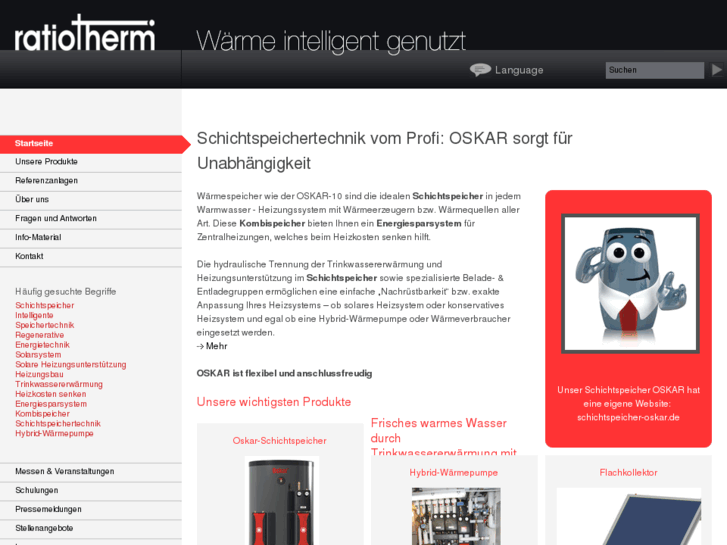Image resolution: width=727 pixels, height=545 pixels.
Task: Click the ratiotherm logo
Action: 85,33
